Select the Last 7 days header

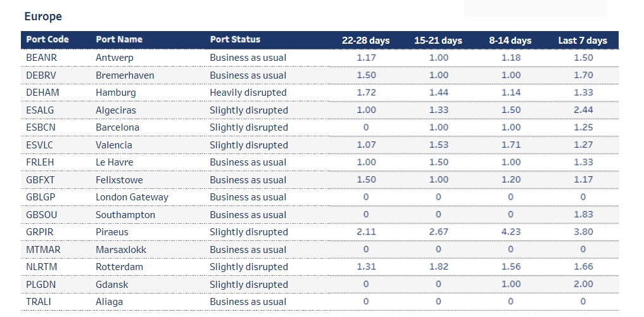583,41
